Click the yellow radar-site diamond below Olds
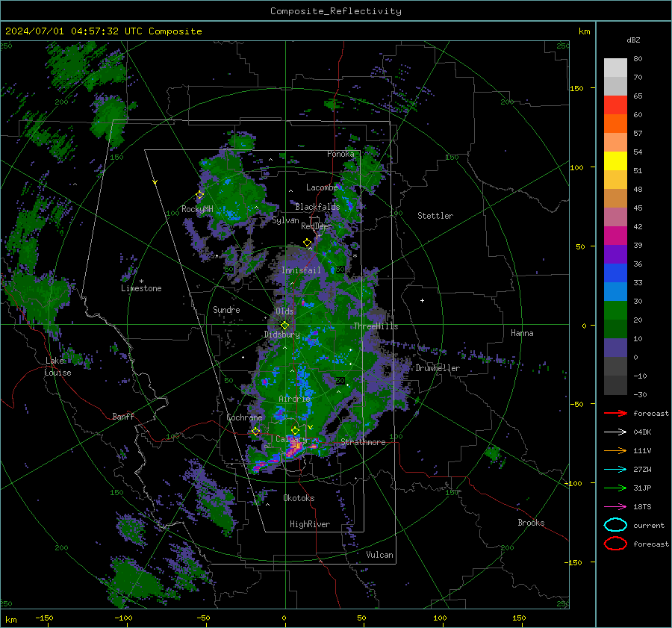The width and height of the screenshot is (672, 628). click(x=284, y=326)
